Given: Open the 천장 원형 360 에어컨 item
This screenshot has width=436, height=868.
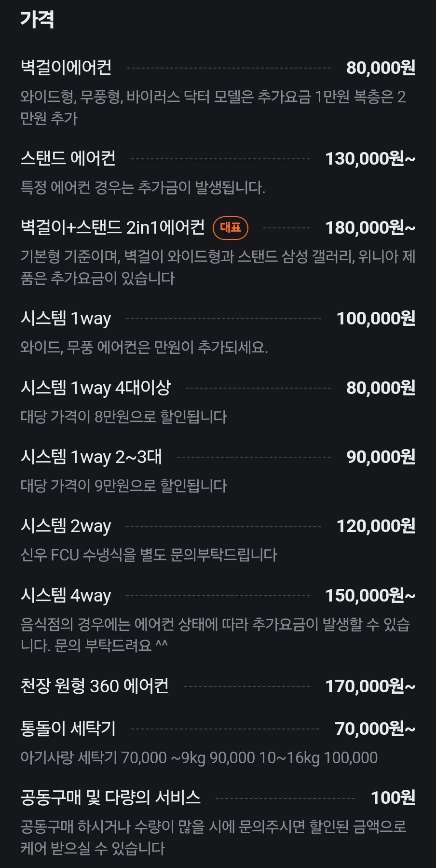Looking at the screenshot, I should pyautogui.click(x=95, y=686).
